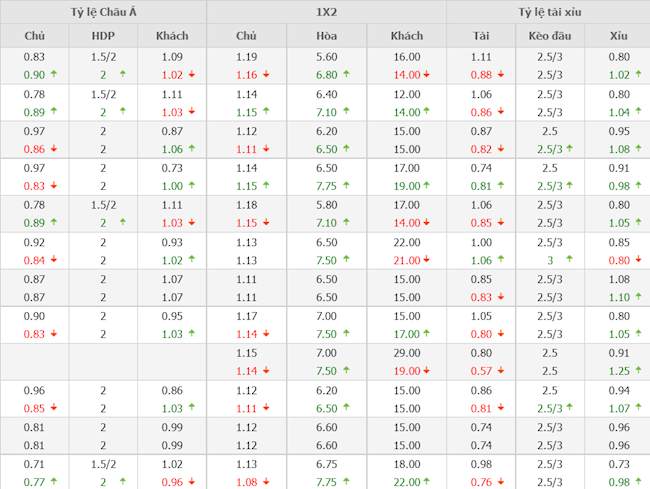Click the 6.75 Hòa odds cell
Image resolution: width=650 pixels, height=489 pixels.
point(326,464)
